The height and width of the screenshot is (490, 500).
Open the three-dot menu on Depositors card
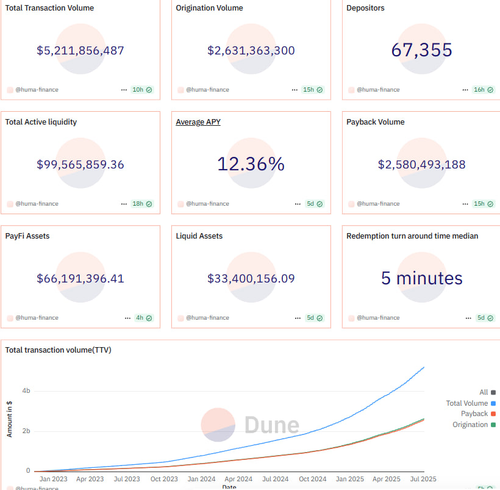(465, 90)
